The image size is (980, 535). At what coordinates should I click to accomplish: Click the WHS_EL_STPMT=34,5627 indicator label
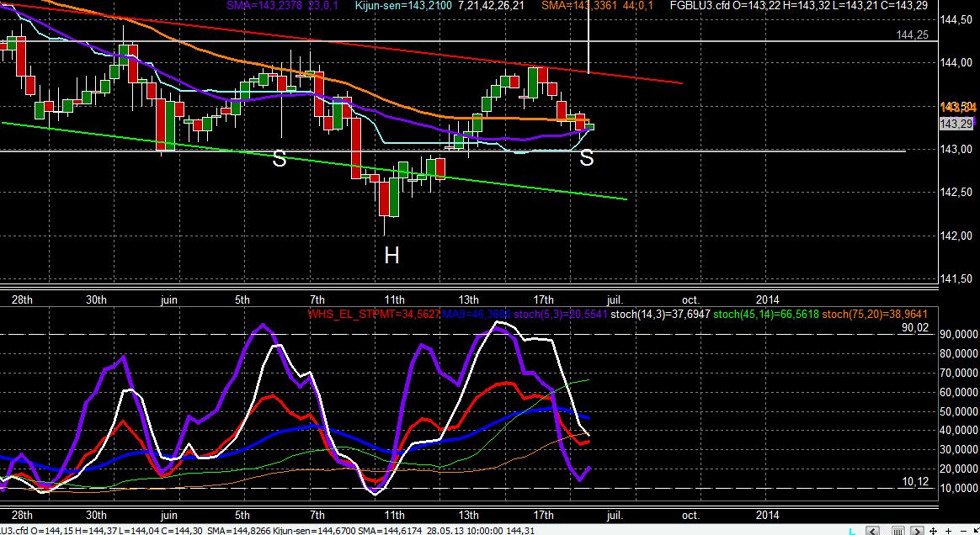(x=374, y=314)
